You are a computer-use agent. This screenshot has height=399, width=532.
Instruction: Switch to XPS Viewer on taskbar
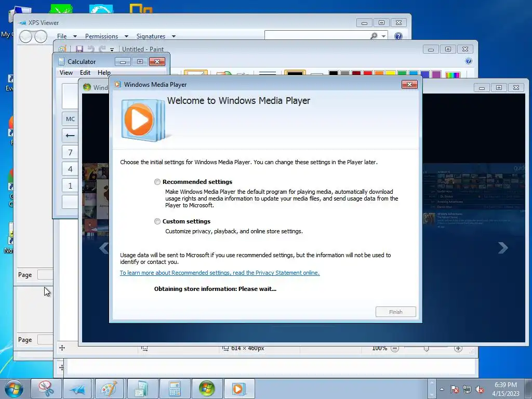click(78, 389)
